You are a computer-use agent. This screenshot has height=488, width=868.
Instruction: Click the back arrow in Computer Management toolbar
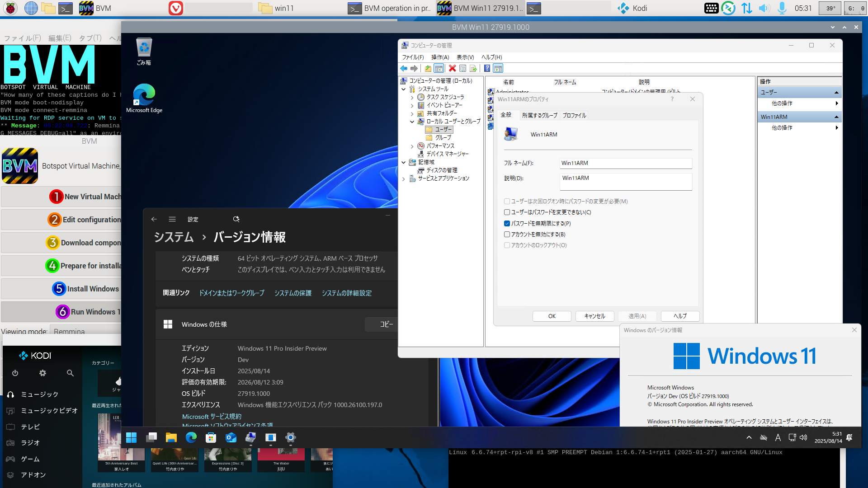404,68
